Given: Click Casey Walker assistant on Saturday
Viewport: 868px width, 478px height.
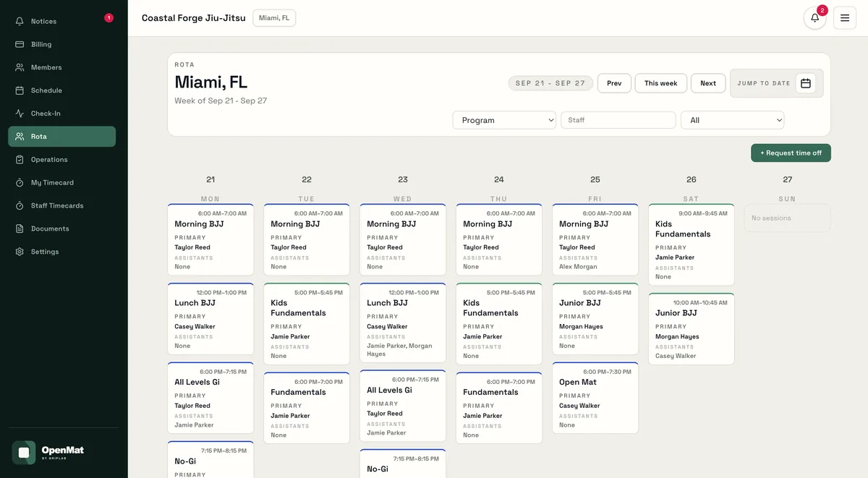Looking at the screenshot, I should click(x=674, y=356).
